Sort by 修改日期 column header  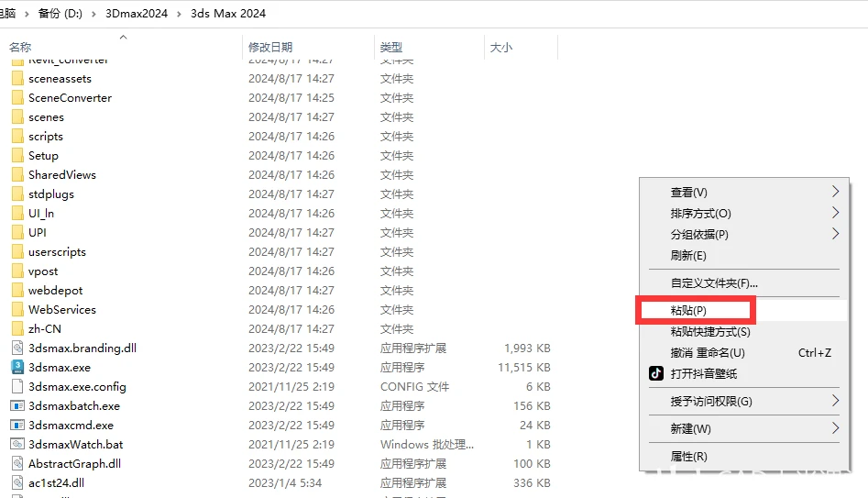(270, 48)
